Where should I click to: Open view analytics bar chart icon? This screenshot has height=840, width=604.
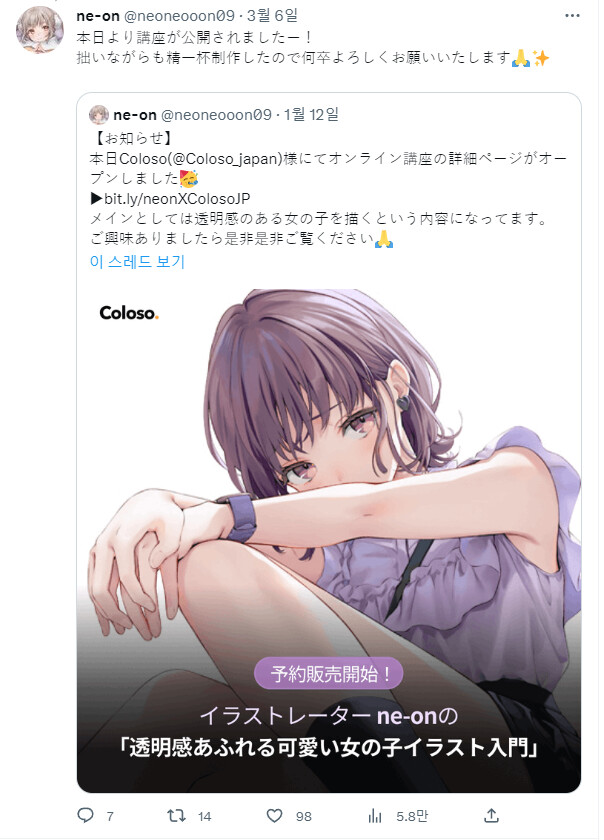point(375,816)
